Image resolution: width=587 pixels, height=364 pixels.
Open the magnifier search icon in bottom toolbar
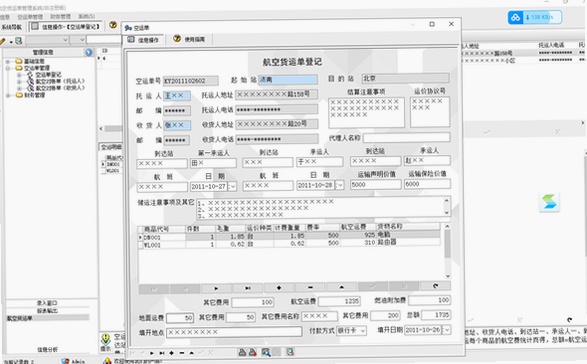tap(266, 352)
